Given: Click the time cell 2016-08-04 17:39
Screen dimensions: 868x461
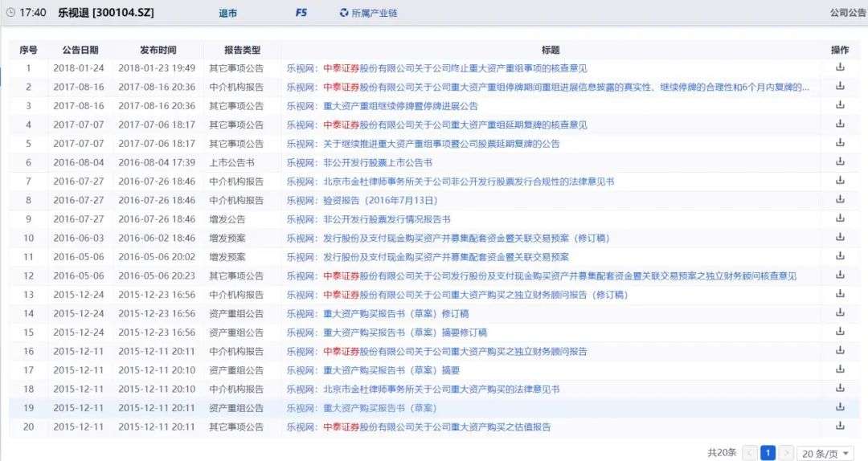Looking at the screenshot, I should (x=157, y=163).
